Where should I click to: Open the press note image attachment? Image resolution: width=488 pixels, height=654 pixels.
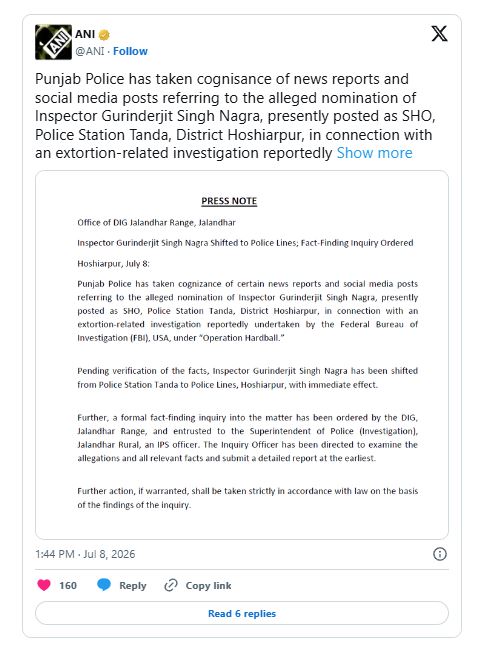point(242,355)
